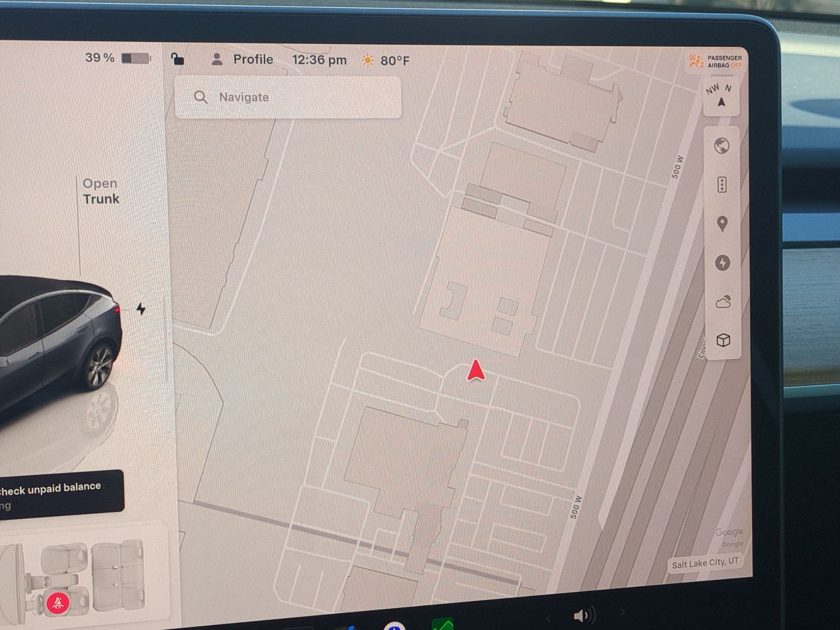Open weather cloud map overlay
The image size is (840, 630).
(723, 302)
